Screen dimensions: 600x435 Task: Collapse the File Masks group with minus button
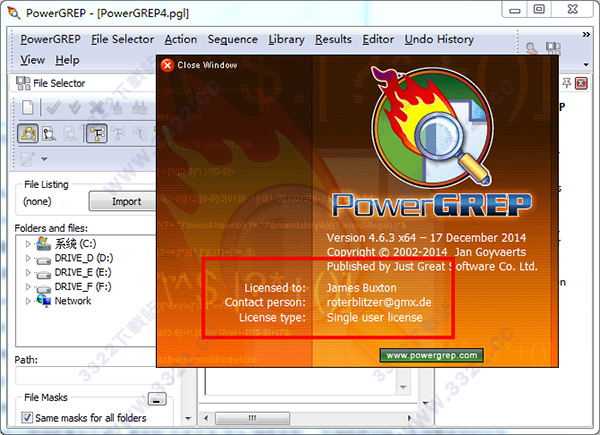pos(157,399)
